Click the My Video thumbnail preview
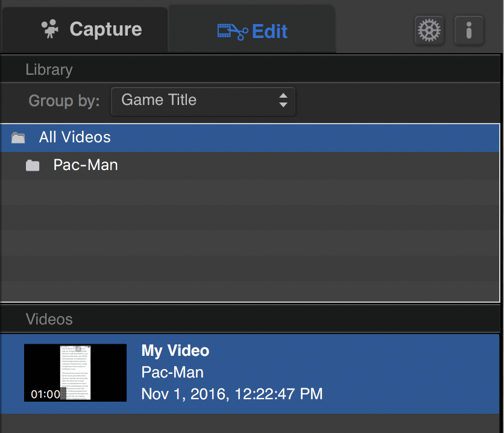Image resolution: width=504 pixels, height=433 pixels. tap(75, 372)
